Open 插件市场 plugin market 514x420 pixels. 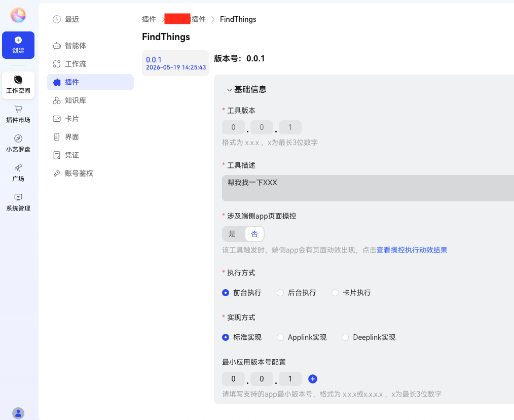pyautogui.click(x=18, y=115)
